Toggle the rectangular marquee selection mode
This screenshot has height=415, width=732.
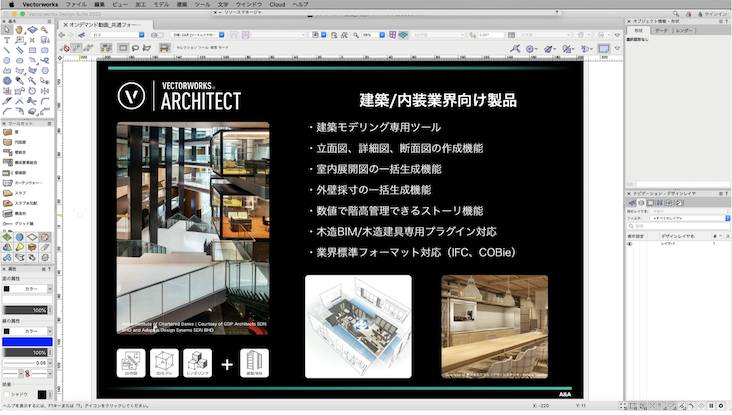coord(123,48)
